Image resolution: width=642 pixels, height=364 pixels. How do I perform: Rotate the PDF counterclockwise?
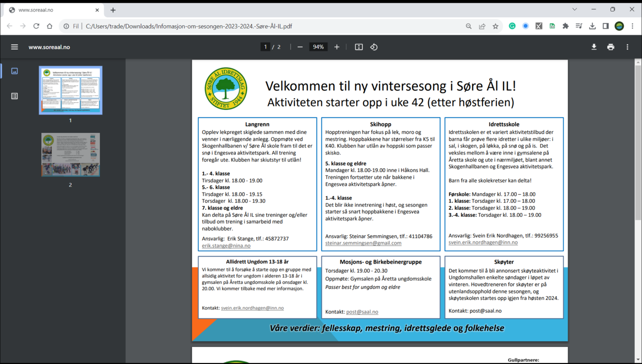[x=374, y=47]
